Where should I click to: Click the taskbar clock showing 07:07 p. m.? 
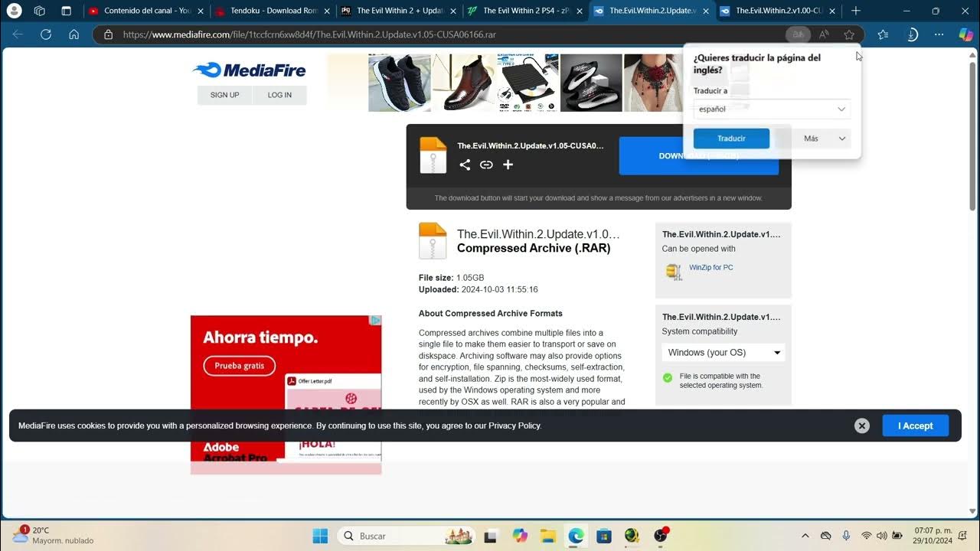coord(932,535)
